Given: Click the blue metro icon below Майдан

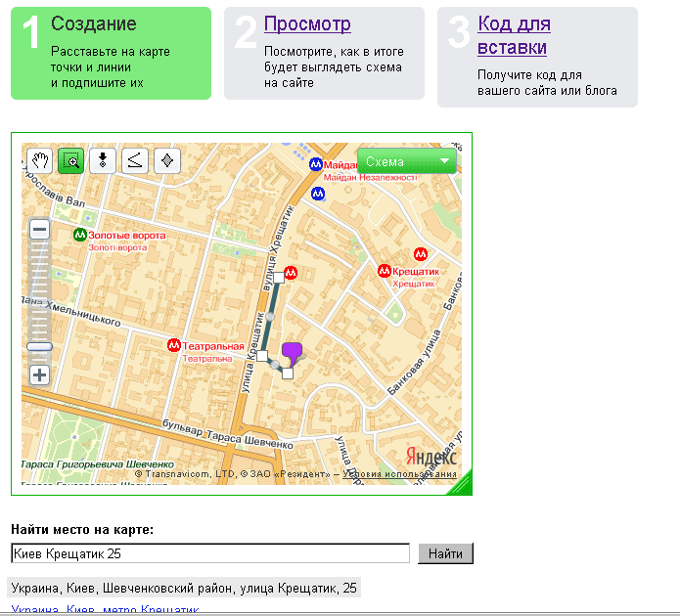Looking at the screenshot, I should click(318, 194).
